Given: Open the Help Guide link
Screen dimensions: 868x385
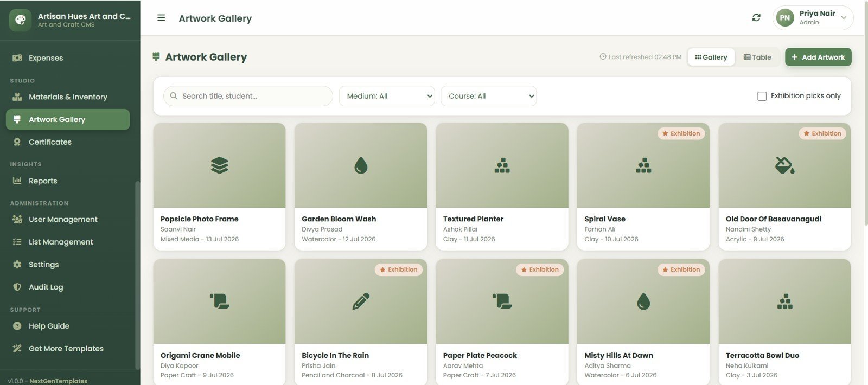Looking at the screenshot, I should click(68, 326).
